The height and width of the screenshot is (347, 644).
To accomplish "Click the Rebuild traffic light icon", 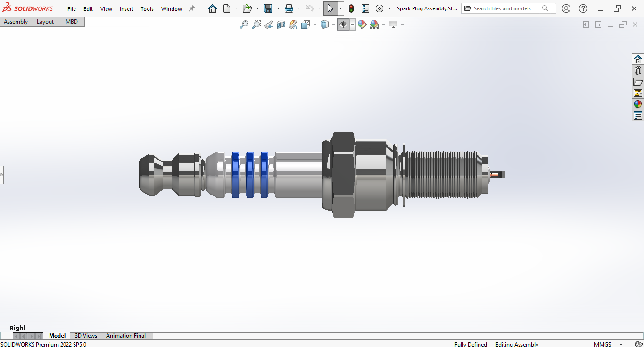I will 351,8.
